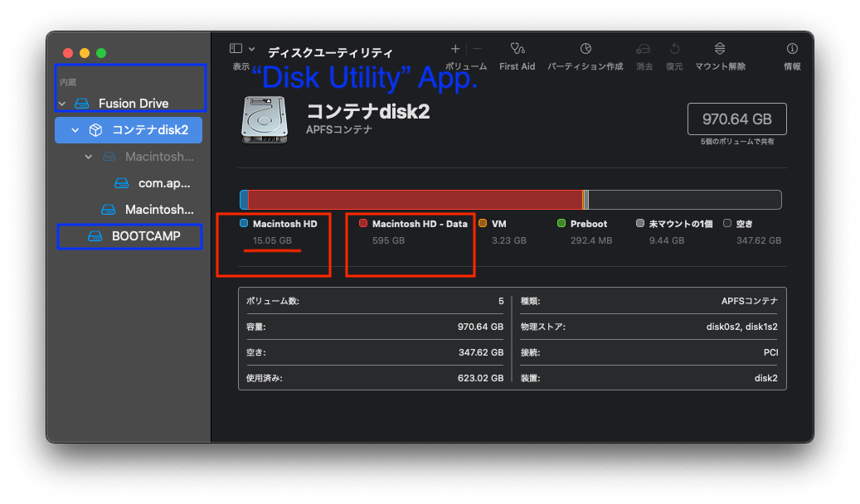860x504 pixels.
Task: Click the com.ap... drive icon
Action: click(x=121, y=183)
